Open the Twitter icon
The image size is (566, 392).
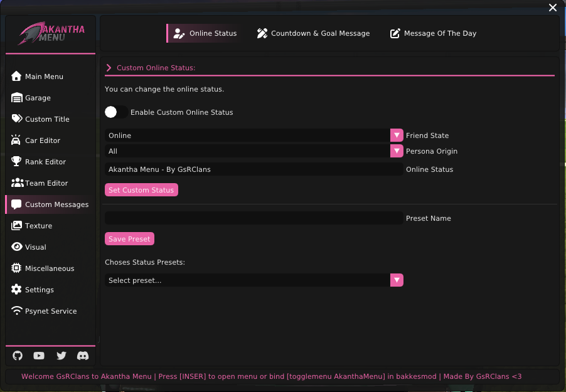tap(61, 356)
